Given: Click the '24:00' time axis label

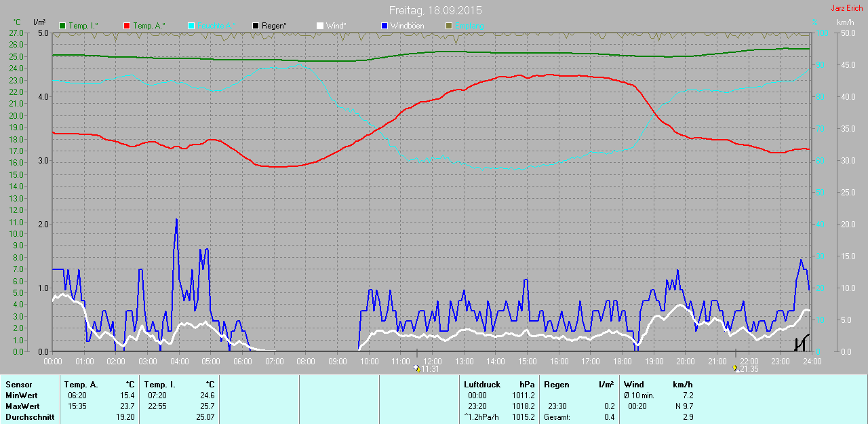Looking at the screenshot, I should [x=812, y=361].
